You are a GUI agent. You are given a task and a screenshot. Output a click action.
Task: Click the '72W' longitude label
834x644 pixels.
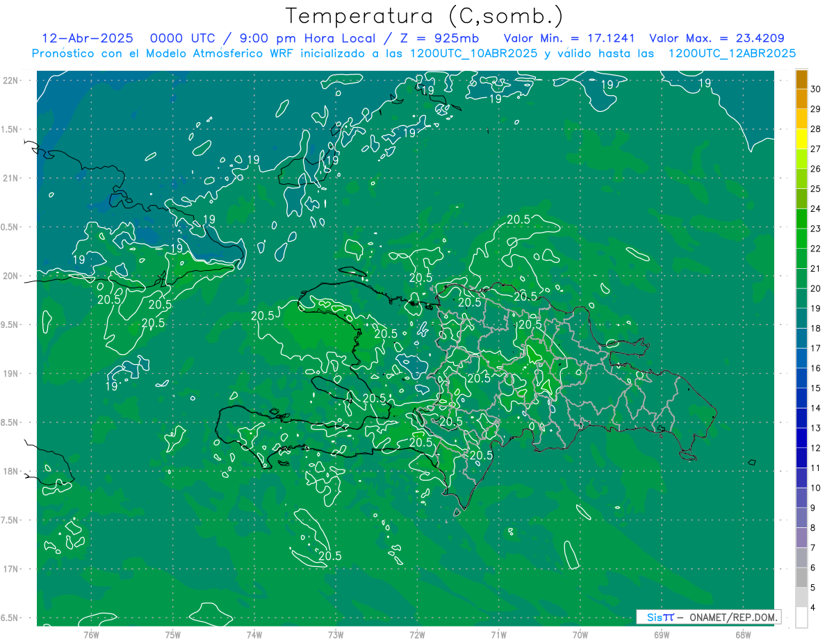[x=417, y=635]
